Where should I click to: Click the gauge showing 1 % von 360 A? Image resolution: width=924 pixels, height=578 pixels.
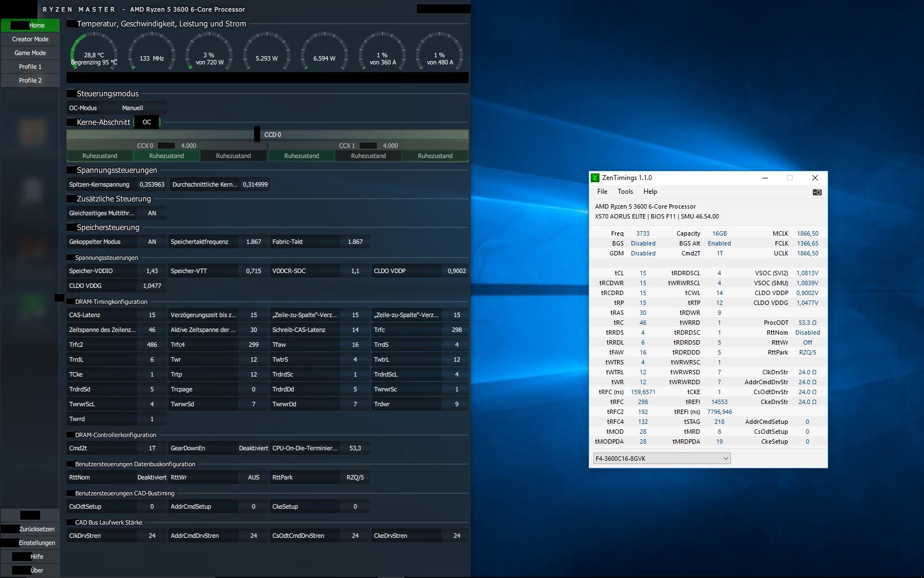(x=382, y=53)
